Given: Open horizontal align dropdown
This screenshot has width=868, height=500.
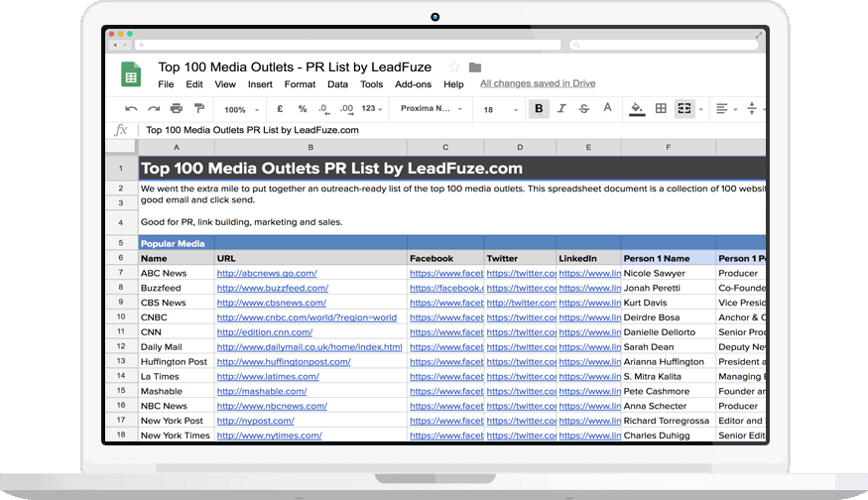Looking at the screenshot, I should tap(726, 108).
